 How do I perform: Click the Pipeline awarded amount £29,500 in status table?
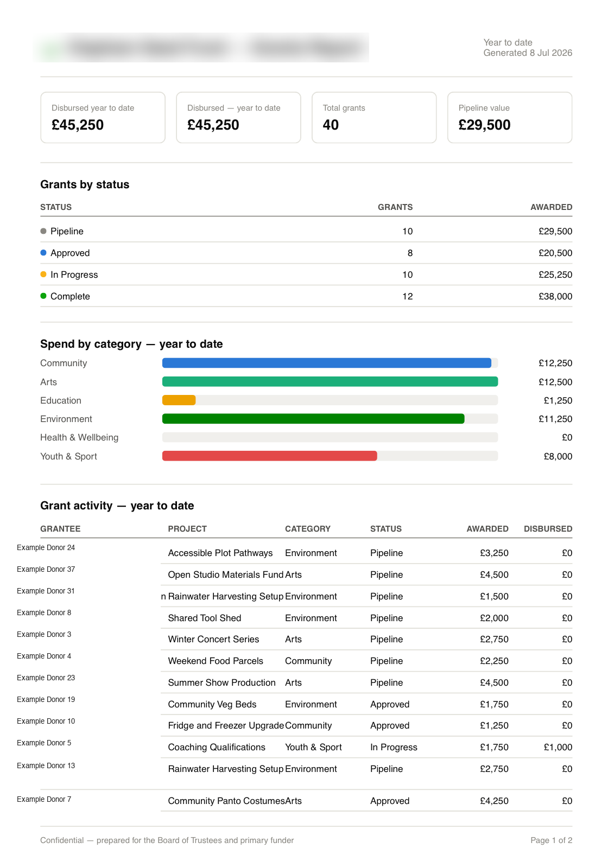pos(555,231)
